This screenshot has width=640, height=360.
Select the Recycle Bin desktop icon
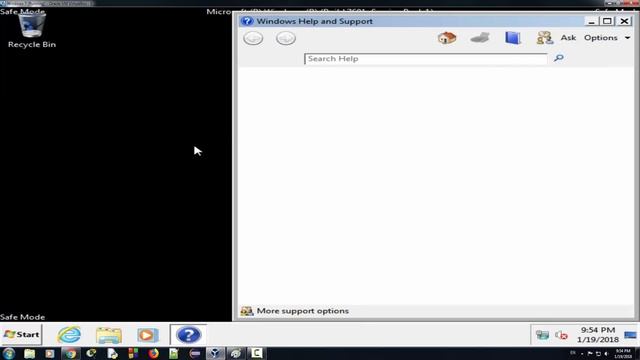[32, 31]
